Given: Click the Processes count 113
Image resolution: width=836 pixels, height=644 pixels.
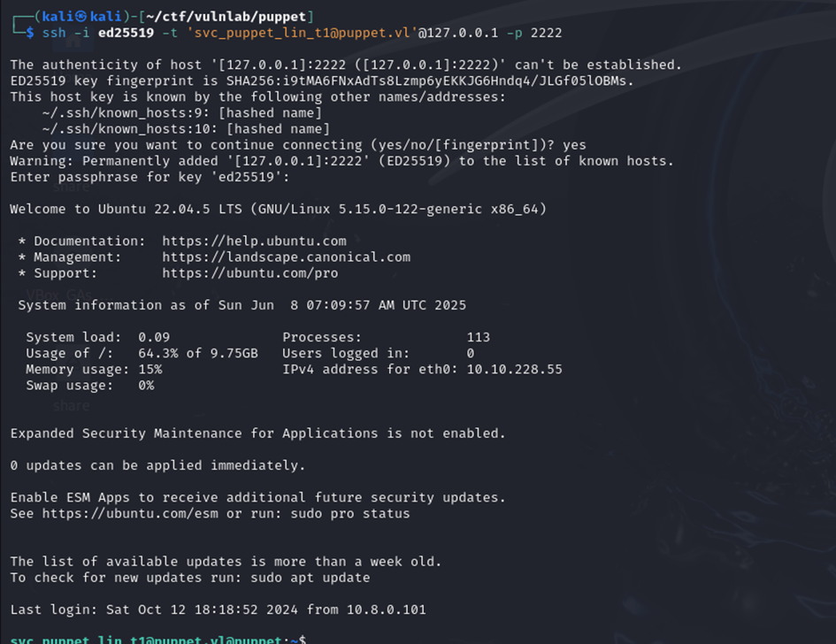Looking at the screenshot, I should coord(478,337).
